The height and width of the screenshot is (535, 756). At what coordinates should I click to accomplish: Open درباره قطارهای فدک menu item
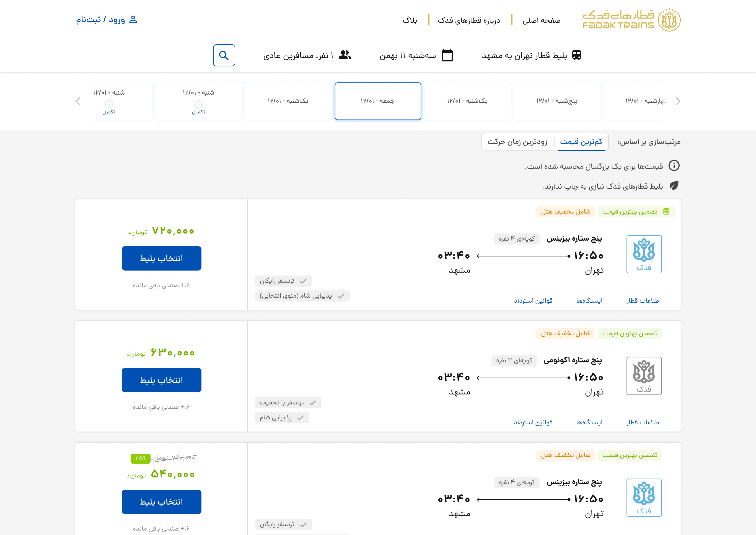point(469,20)
